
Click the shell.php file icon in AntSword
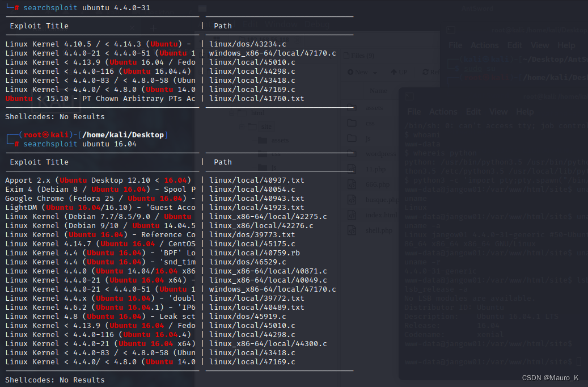pyautogui.click(x=352, y=230)
